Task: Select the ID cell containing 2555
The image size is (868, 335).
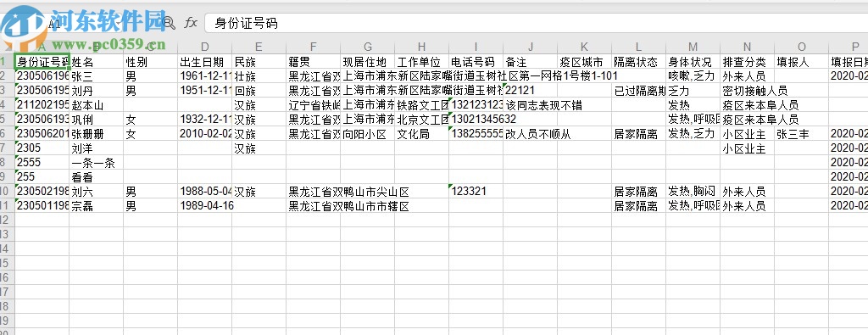Action: click(x=42, y=162)
